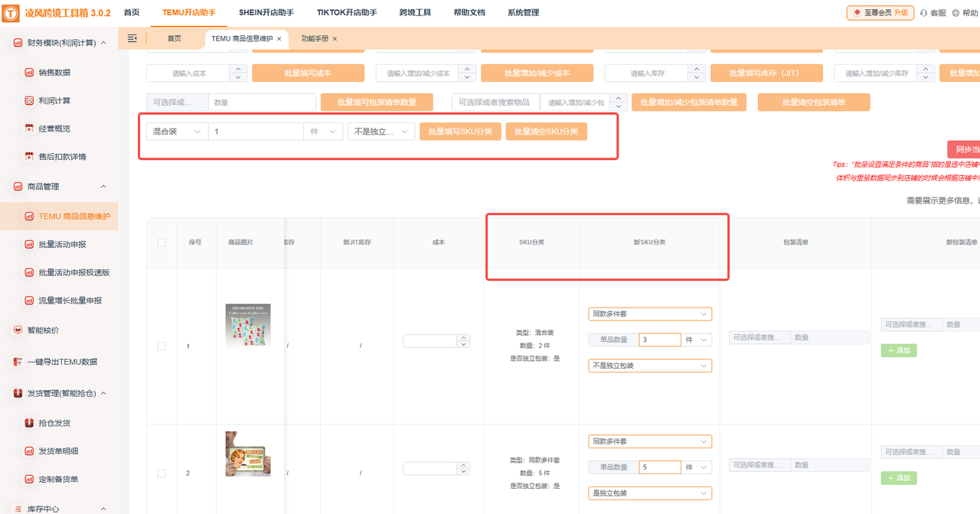
Task: Open the SHEIN开店助手 menu
Action: click(266, 13)
